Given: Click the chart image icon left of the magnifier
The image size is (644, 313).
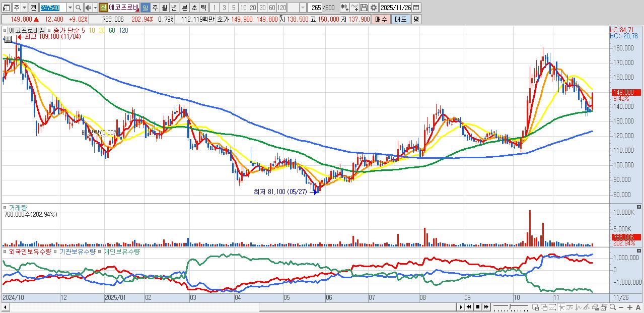Looking at the screenshot, I should (604, 307).
